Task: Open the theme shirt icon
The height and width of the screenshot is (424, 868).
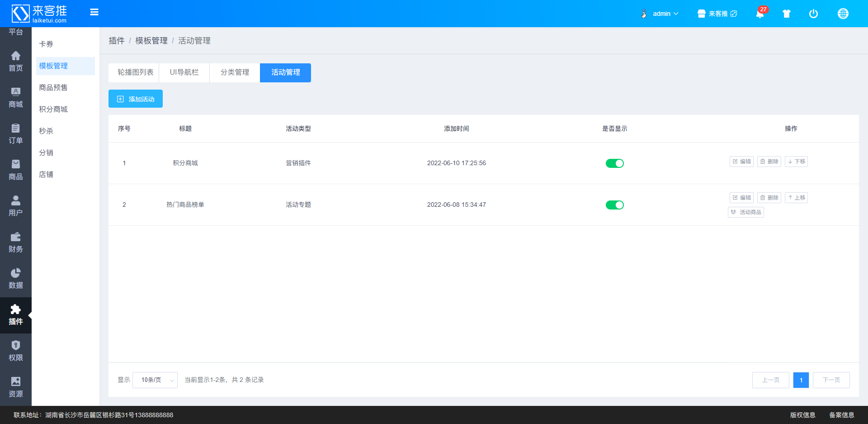Action: coord(787,14)
